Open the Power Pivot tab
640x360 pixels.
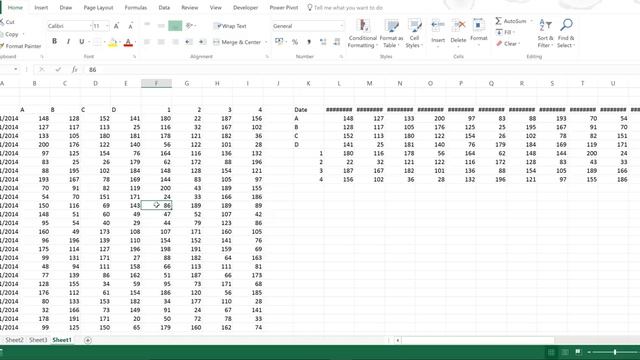[x=284, y=7]
